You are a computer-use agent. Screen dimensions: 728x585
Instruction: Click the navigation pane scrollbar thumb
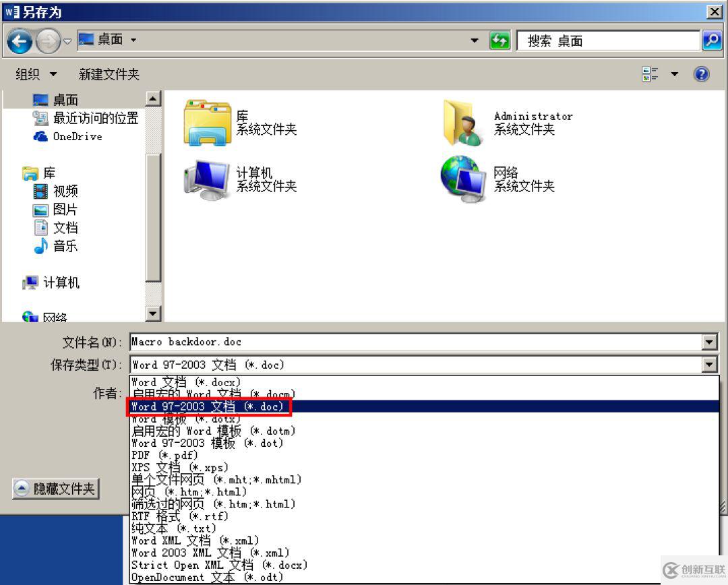[153, 217]
